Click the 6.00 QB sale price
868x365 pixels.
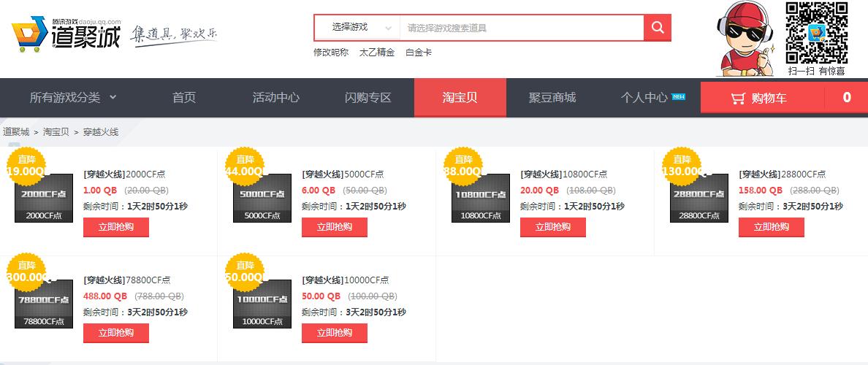[319, 191]
